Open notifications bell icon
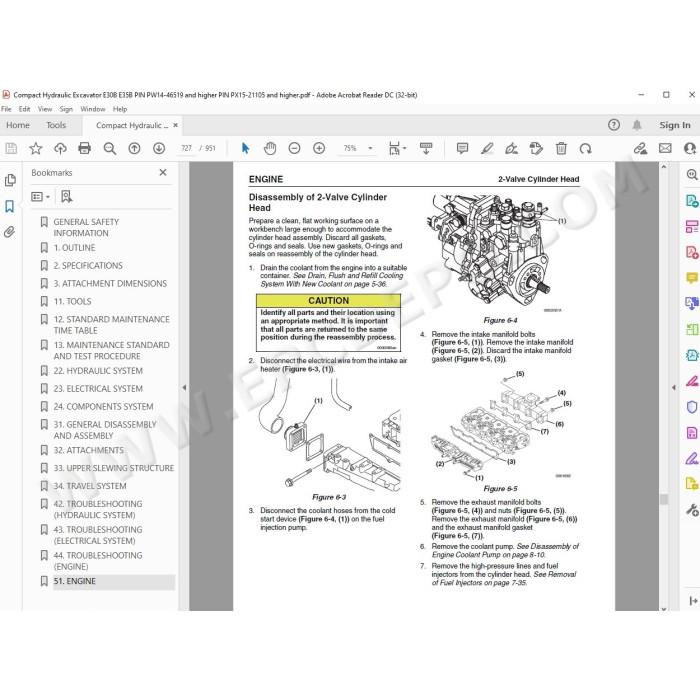 [x=637, y=125]
